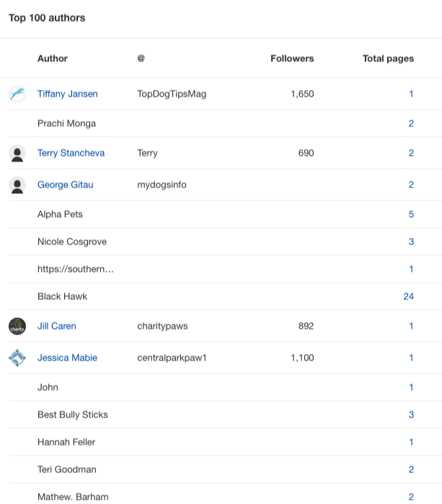Click George Gitau's profile avatar
Viewport: 442px width, 504px height.
tap(17, 185)
